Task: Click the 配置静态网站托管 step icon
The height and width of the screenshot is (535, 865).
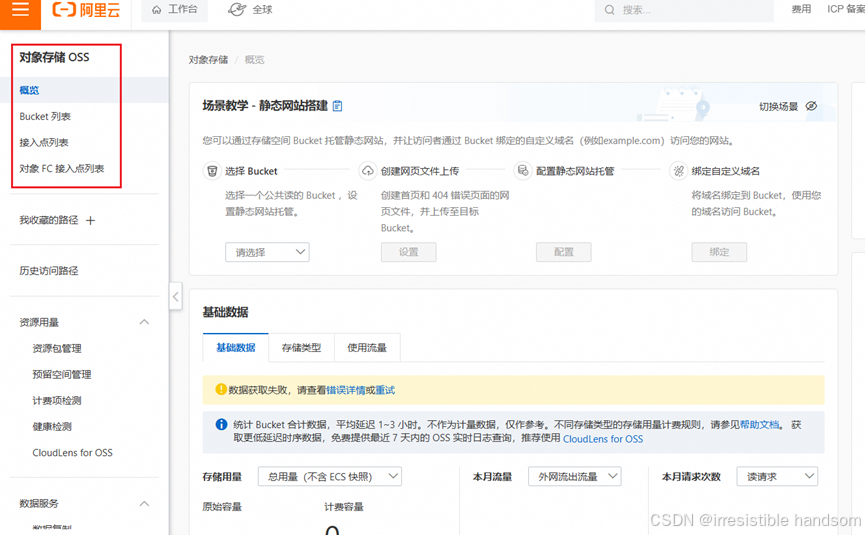Action: (x=522, y=171)
